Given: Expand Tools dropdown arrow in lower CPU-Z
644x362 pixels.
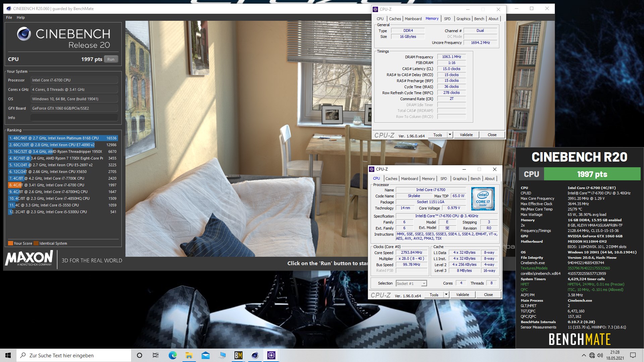Looking at the screenshot, I should pyautogui.click(x=446, y=295).
